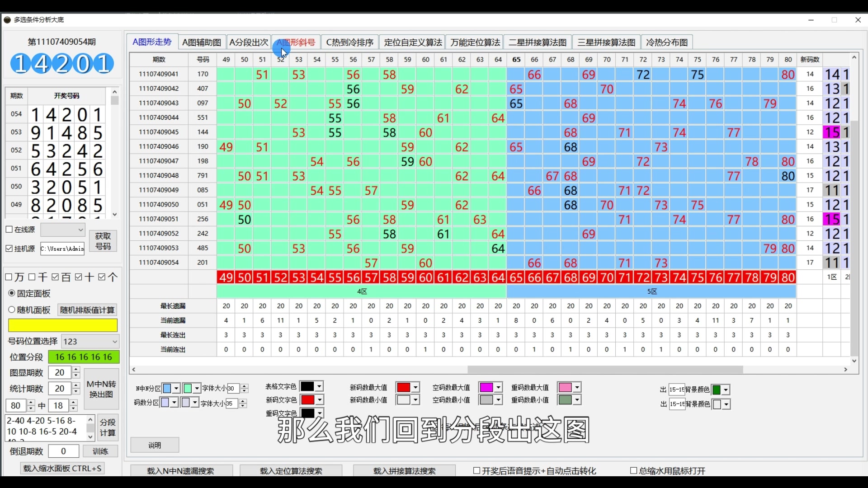This screenshot has width=868, height=488.
Task: Click the 说明 button
Action: 155,445
